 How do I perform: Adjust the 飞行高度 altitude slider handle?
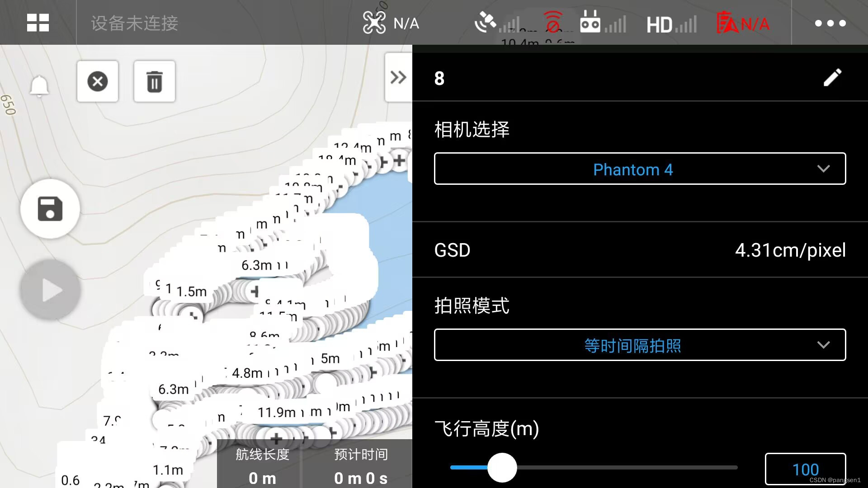pyautogui.click(x=503, y=468)
